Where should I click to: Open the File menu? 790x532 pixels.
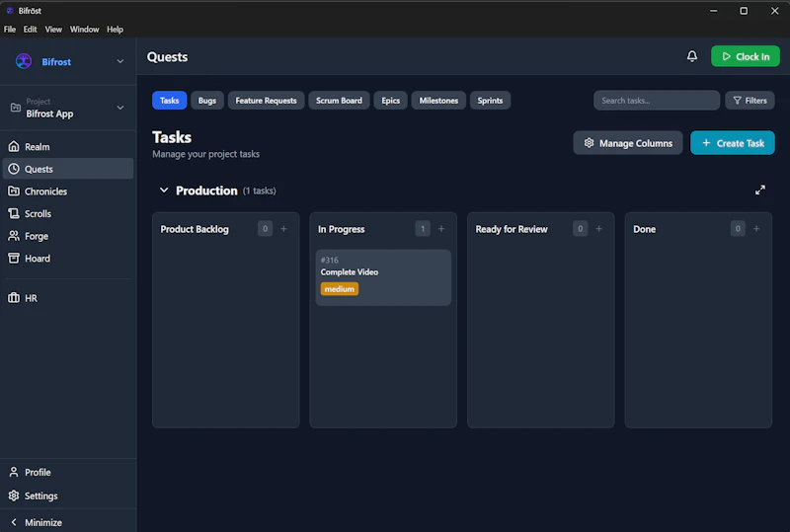pyautogui.click(x=10, y=30)
